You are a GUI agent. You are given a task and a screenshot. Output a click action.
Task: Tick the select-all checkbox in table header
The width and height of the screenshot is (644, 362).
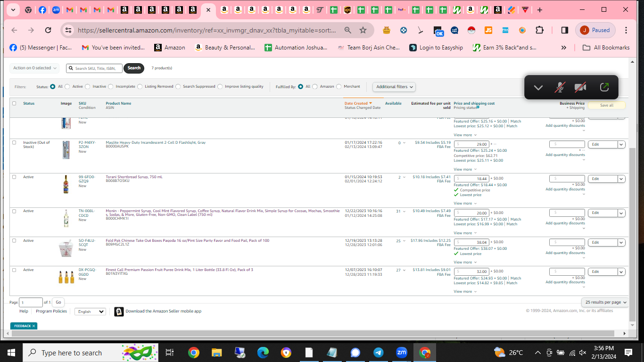click(14, 104)
